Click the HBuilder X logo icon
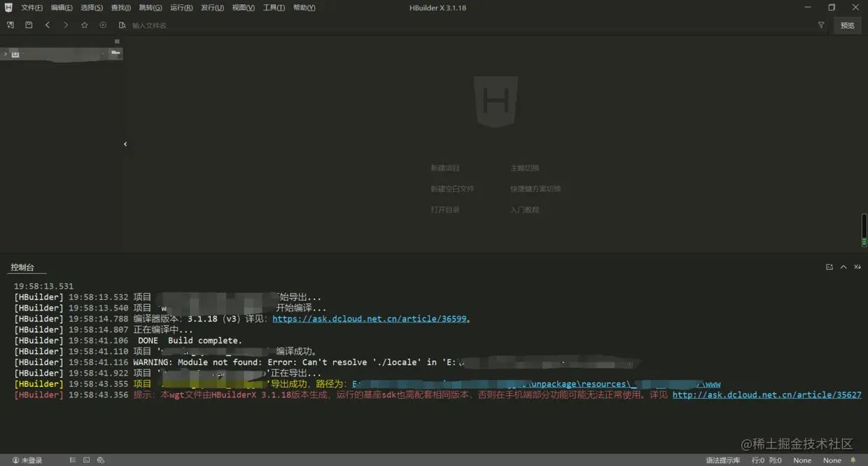 8,8
